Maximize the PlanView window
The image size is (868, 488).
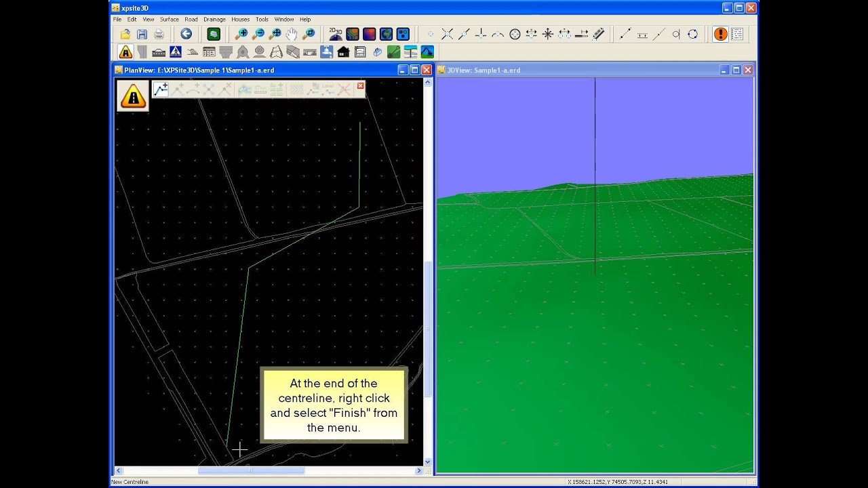pyautogui.click(x=414, y=70)
